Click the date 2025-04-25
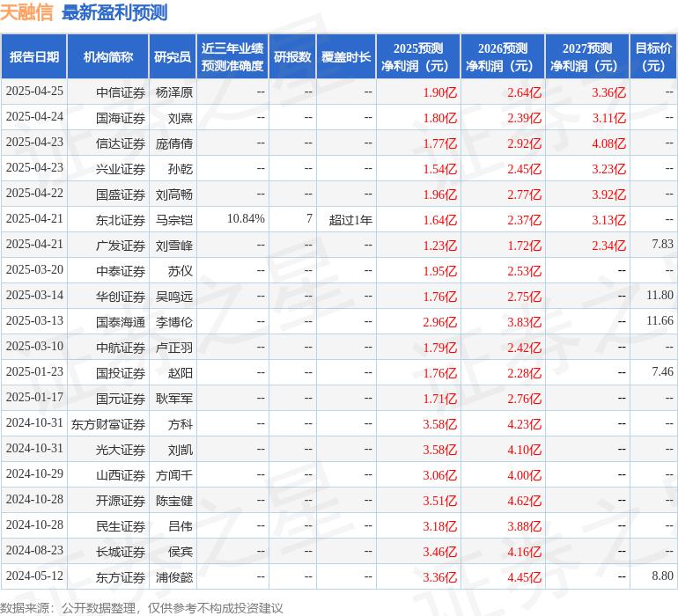This screenshot has width=678, height=616. (x=34, y=92)
